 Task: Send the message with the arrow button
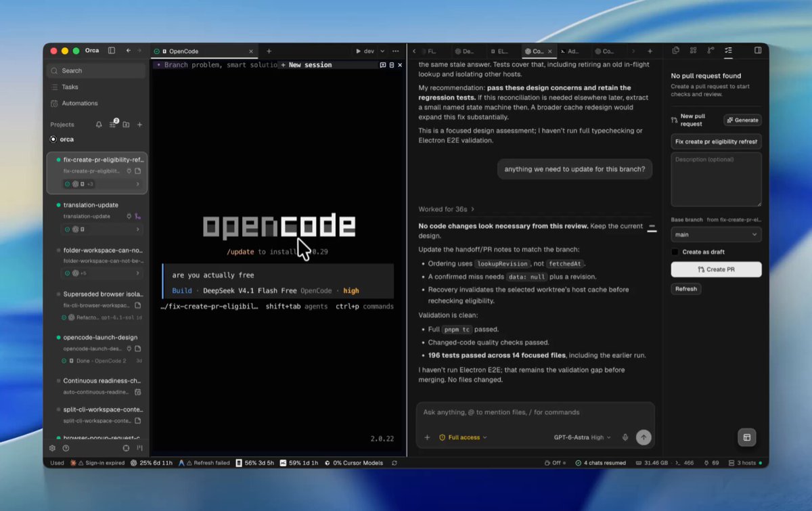tap(644, 438)
